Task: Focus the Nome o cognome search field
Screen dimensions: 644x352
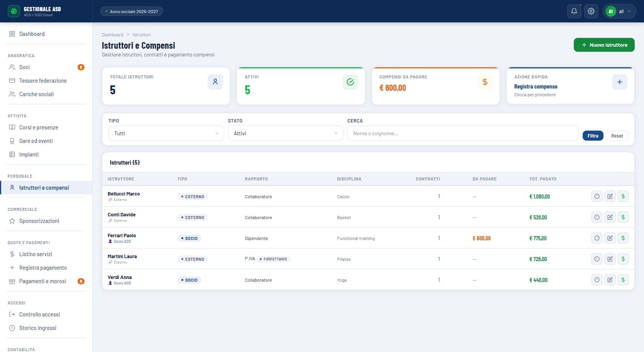Action: click(463, 133)
